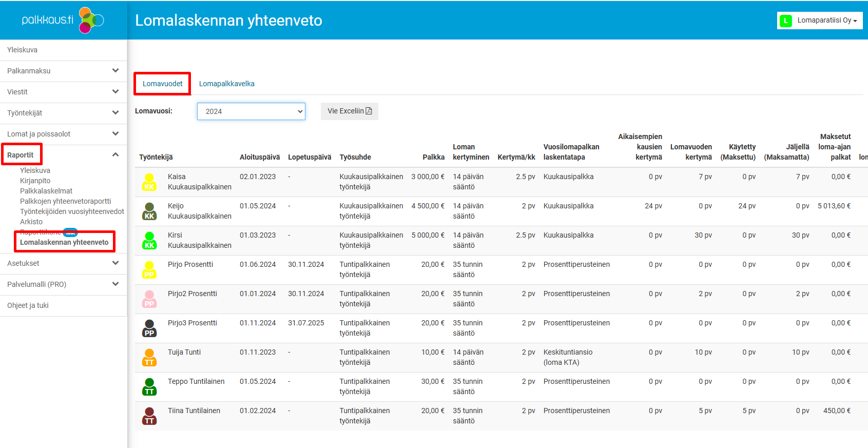Click the Lopetuspäivä column header
This screenshot has width=868, height=448.
(310, 157)
